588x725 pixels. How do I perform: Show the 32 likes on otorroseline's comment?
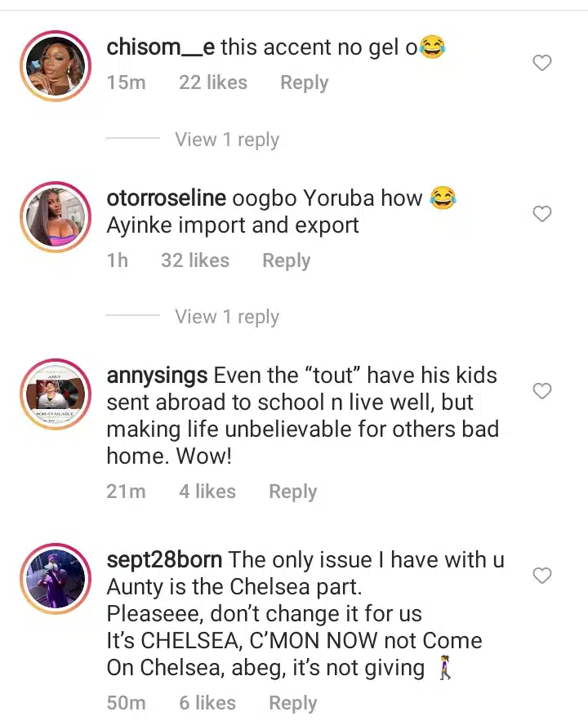coord(194,260)
